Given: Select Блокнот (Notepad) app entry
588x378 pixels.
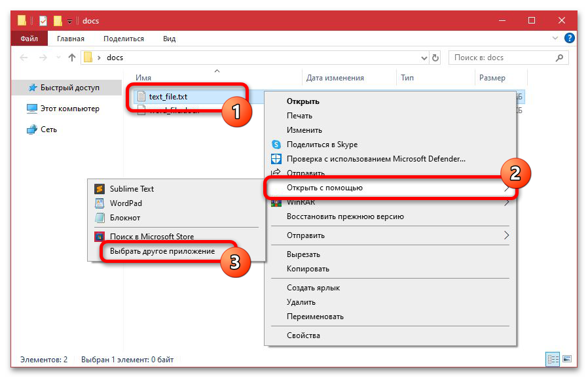Looking at the screenshot, I should point(124,218).
